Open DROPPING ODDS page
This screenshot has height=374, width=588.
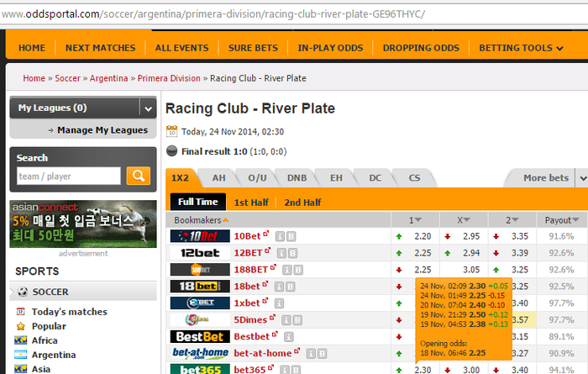(x=421, y=48)
